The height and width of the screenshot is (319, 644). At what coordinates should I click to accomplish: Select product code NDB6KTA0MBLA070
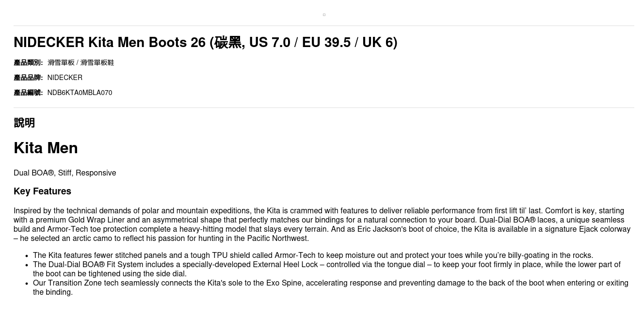pos(80,93)
